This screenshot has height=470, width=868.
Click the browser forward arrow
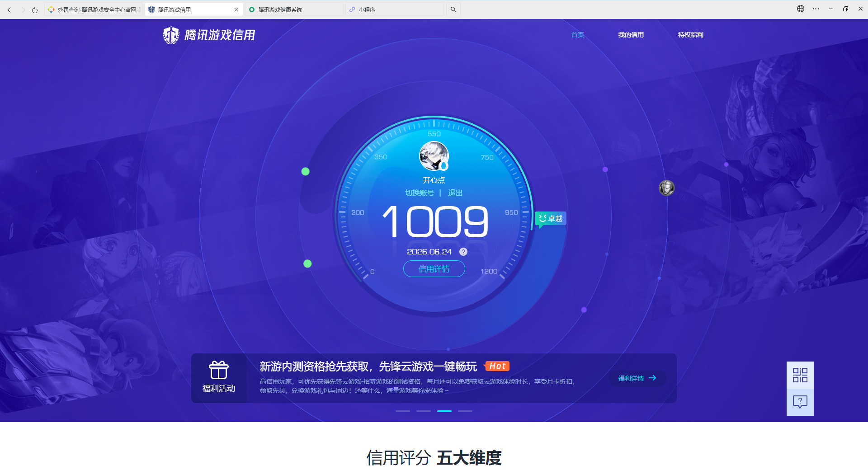(23, 9)
